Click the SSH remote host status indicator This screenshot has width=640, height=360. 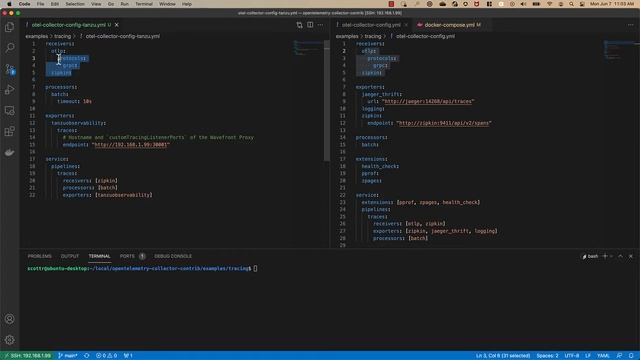coord(27,356)
